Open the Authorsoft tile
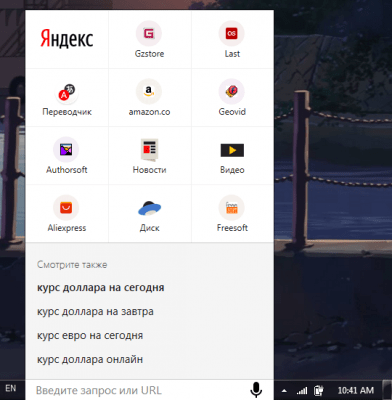392x400 pixels. [67, 155]
